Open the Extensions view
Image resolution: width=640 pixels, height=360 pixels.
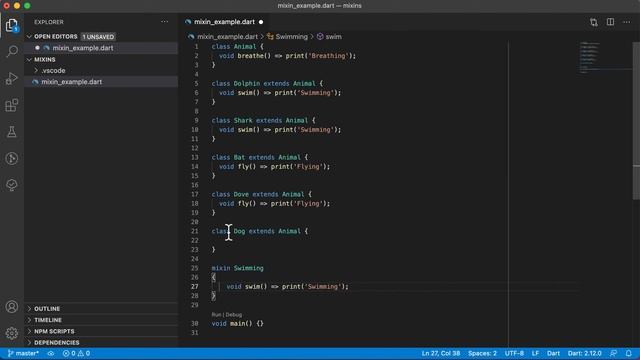click(12, 105)
